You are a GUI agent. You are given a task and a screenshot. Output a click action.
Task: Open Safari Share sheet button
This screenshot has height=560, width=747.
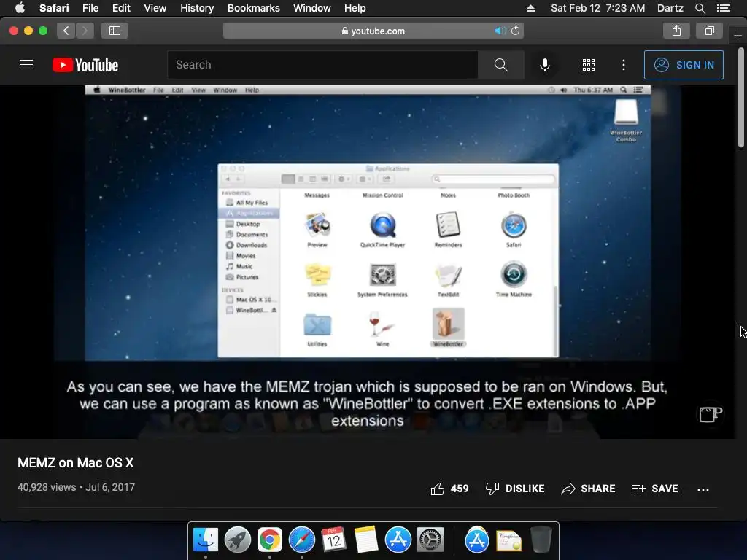(x=676, y=31)
